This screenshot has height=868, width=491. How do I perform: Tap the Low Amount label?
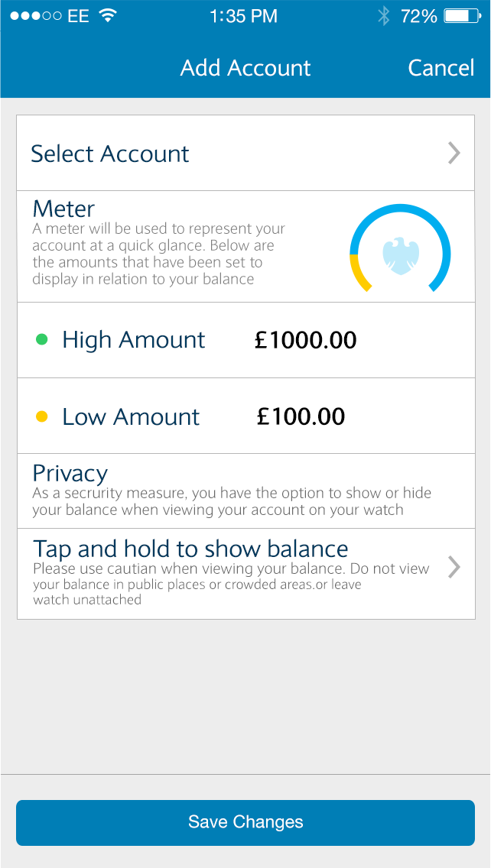(x=131, y=416)
